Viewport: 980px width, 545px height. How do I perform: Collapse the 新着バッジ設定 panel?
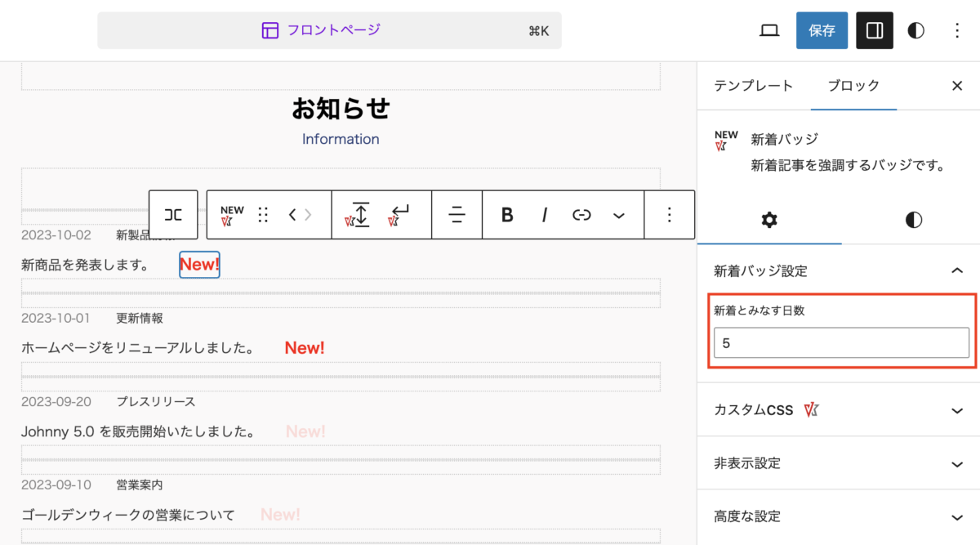(x=957, y=271)
